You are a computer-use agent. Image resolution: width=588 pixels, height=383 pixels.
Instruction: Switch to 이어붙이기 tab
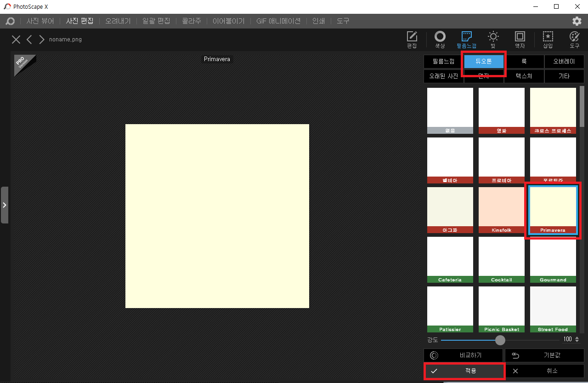[x=228, y=21]
